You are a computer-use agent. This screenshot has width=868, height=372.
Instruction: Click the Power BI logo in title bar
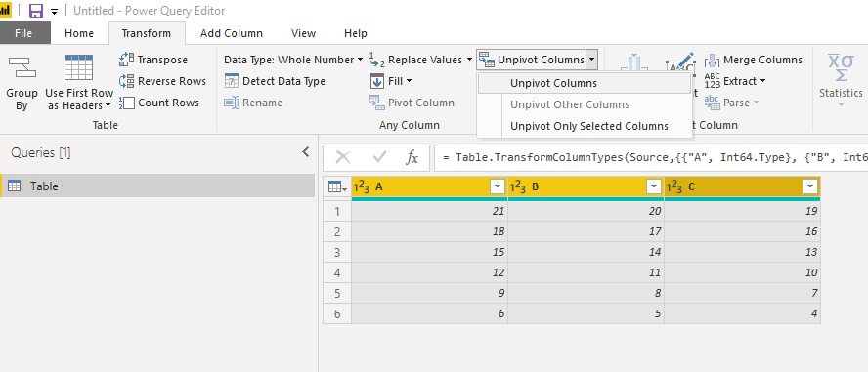6,11
